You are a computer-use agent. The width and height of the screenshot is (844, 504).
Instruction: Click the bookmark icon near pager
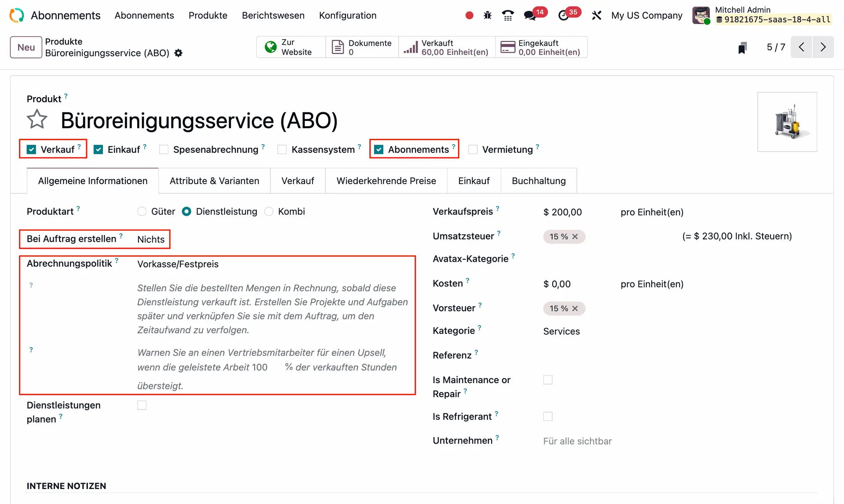click(742, 47)
